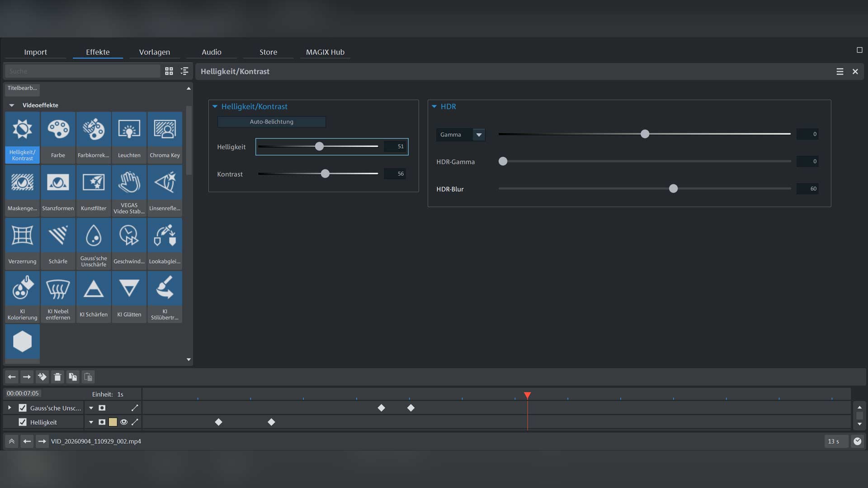Go to next object next to file name
This screenshot has height=488, width=868.
point(42,441)
